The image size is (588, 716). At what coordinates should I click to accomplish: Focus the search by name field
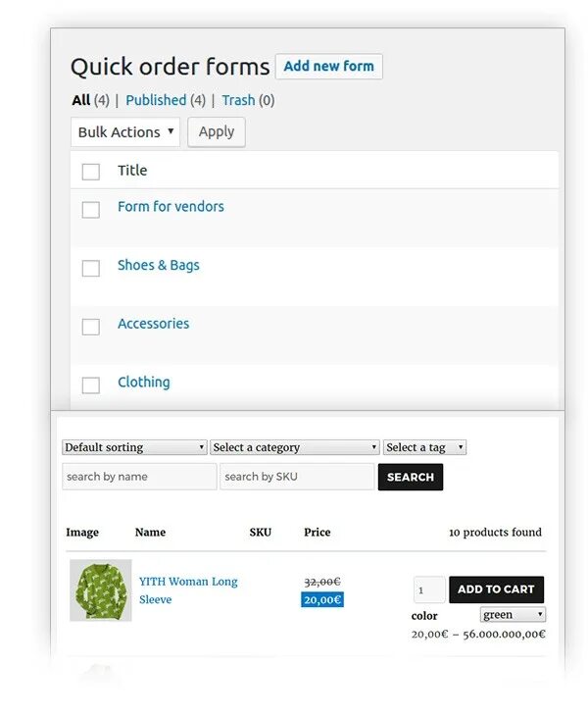[x=139, y=477]
